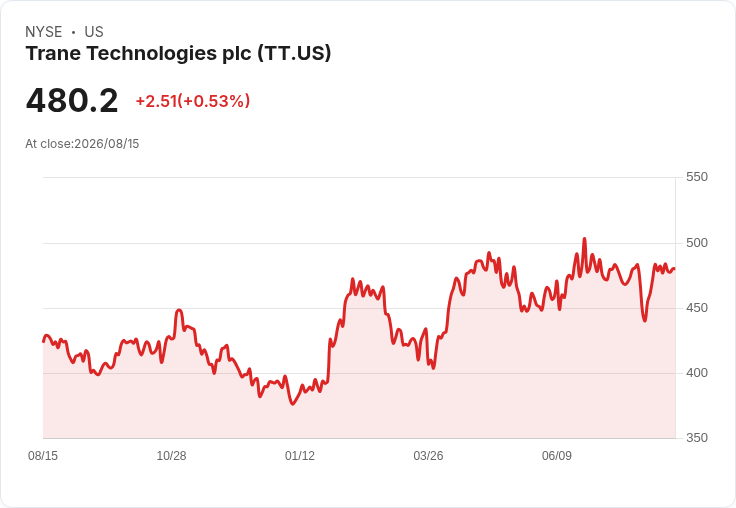
Task: Click the 550 y-axis price label
Action: pos(697,177)
